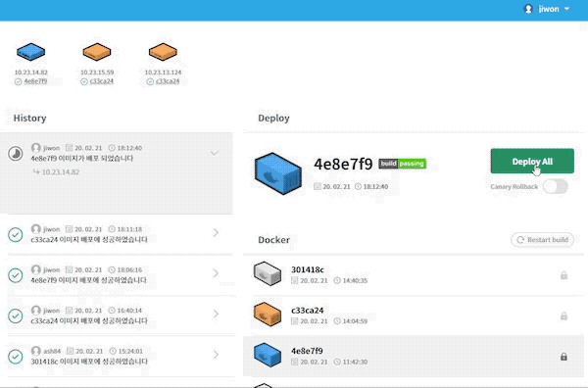
Task: Click the build passing badge
Action: pos(403,164)
